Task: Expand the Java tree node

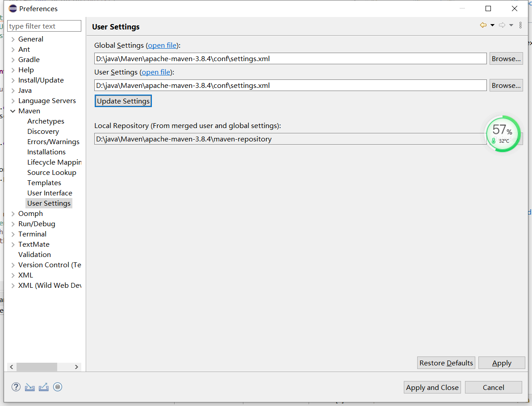Action: coord(13,91)
